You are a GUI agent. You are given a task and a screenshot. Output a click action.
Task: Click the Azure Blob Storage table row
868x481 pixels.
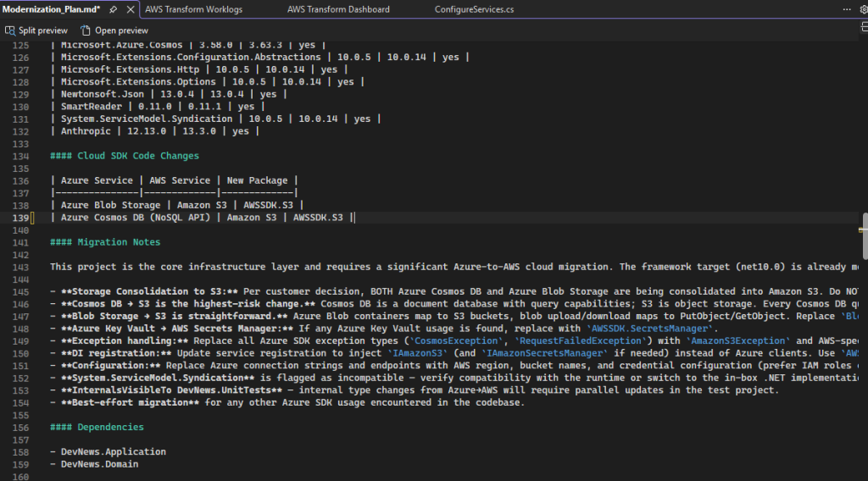(176, 205)
